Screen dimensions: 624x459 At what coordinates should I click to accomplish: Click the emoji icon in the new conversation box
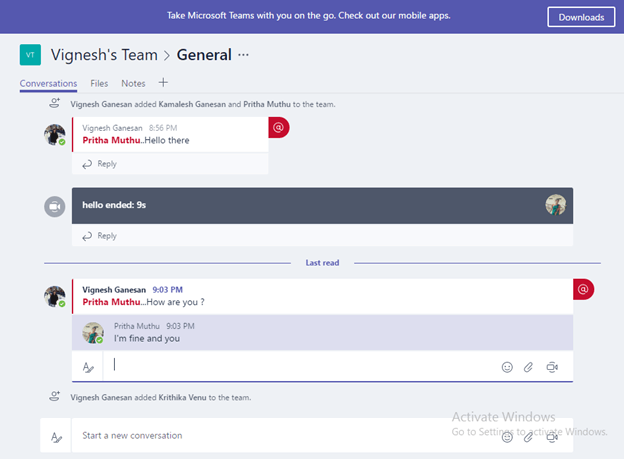click(507, 438)
